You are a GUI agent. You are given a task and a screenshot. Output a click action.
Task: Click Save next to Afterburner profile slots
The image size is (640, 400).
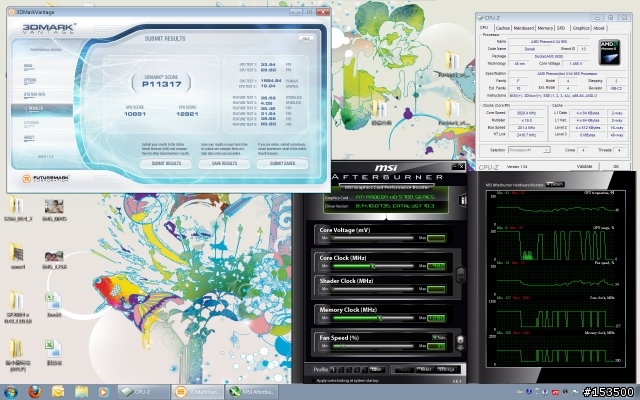coord(376,369)
